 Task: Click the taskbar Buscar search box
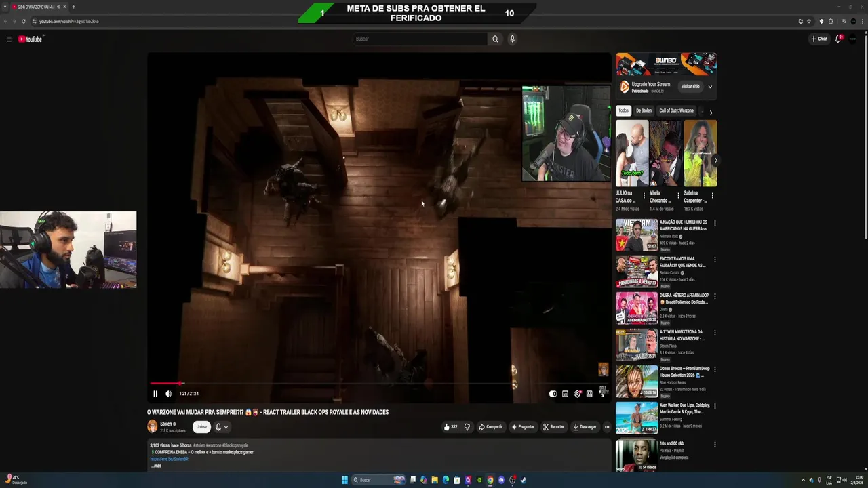[378, 480]
